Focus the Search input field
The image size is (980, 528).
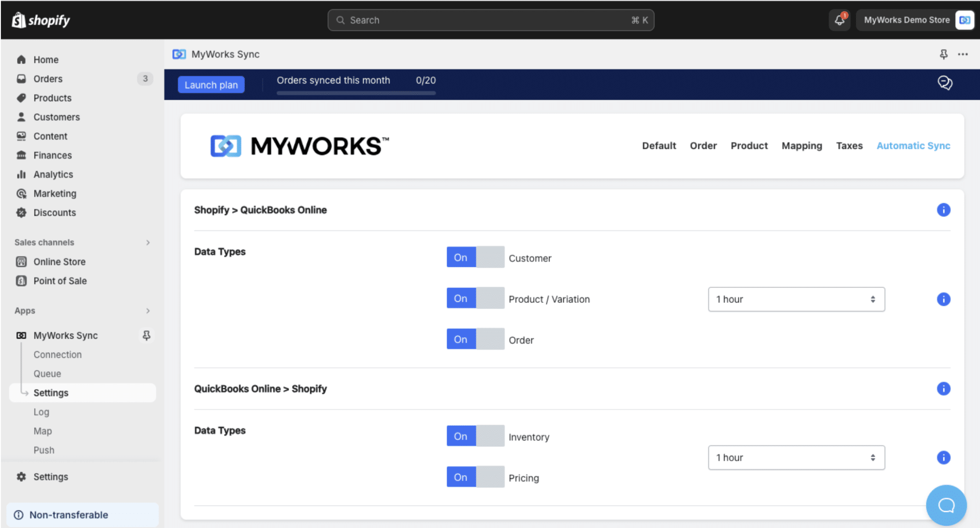pos(490,20)
